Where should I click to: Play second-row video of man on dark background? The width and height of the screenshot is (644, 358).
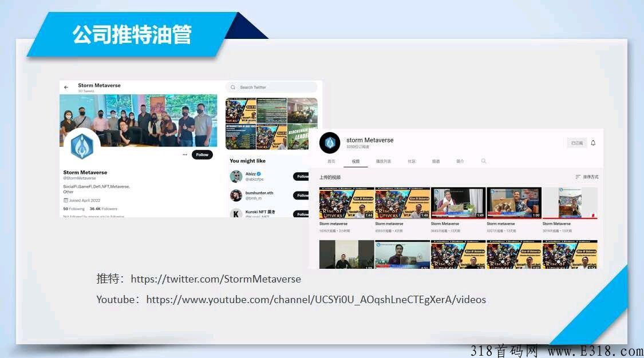(347, 254)
